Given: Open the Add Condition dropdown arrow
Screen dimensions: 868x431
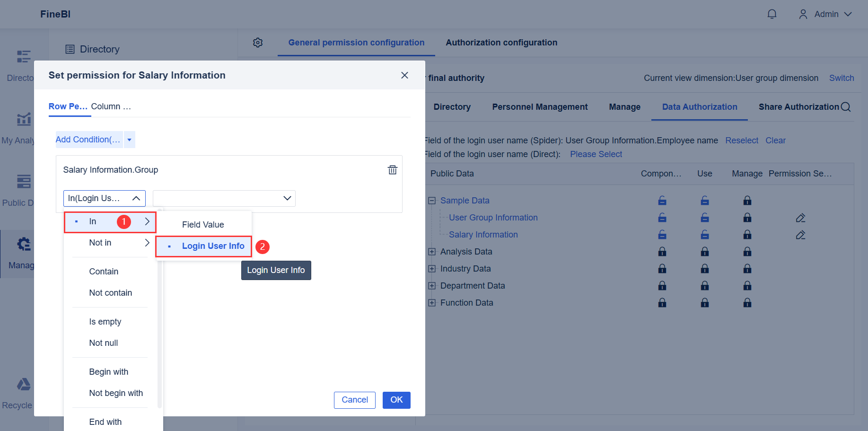Looking at the screenshot, I should [x=129, y=140].
